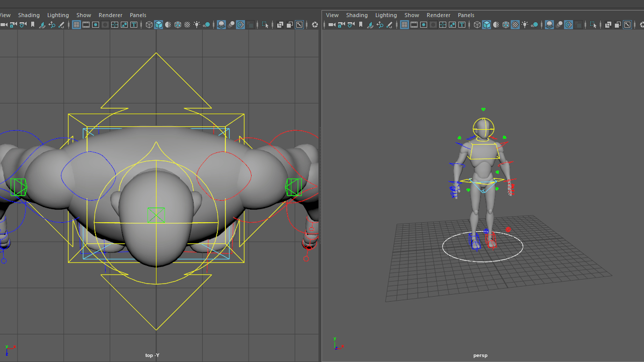
Task: Open Shading menu in persp panel
Action: pos(357,15)
